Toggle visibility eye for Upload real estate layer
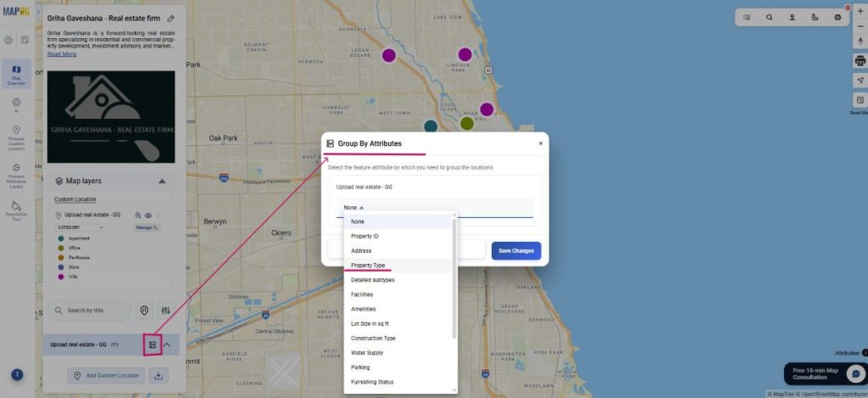This screenshot has width=868, height=398. 148,216
